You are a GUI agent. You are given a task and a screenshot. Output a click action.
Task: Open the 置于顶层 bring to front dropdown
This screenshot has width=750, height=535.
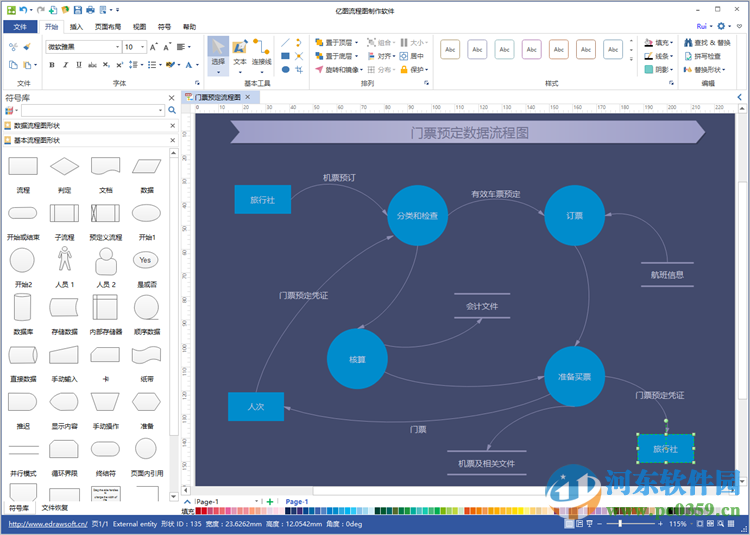[x=337, y=43]
